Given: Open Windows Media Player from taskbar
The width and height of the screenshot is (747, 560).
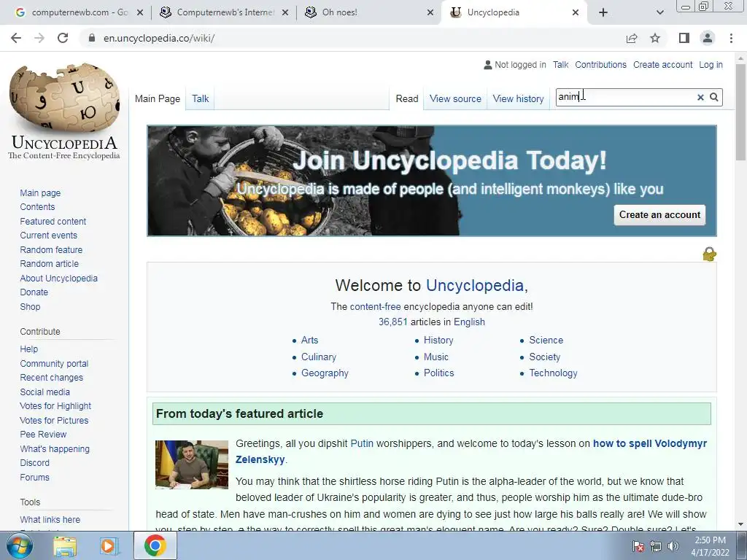Looking at the screenshot, I should [x=108, y=545].
